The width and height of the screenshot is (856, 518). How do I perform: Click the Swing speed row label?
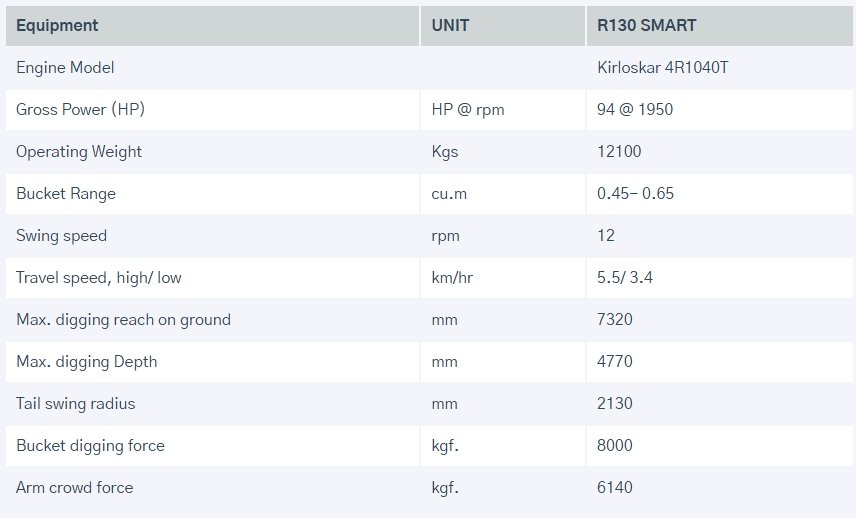click(x=61, y=236)
